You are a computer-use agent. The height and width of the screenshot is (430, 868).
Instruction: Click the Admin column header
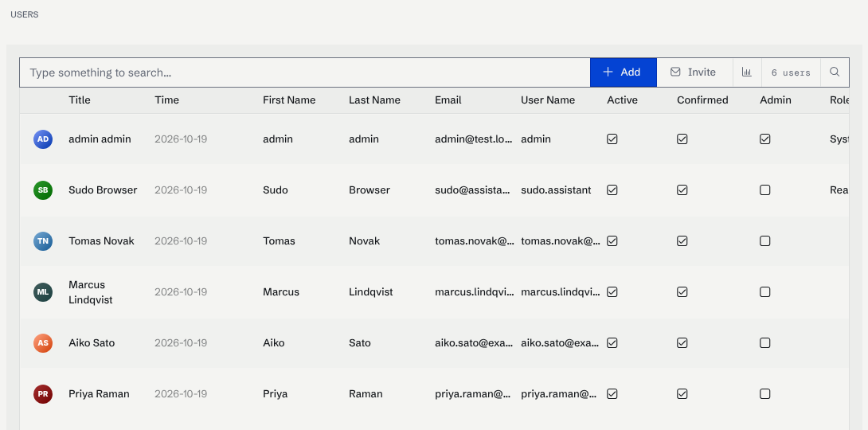pyautogui.click(x=776, y=100)
